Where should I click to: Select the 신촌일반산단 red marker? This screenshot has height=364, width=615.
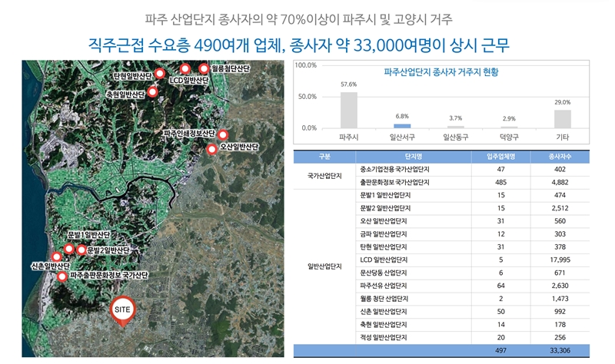point(56,256)
